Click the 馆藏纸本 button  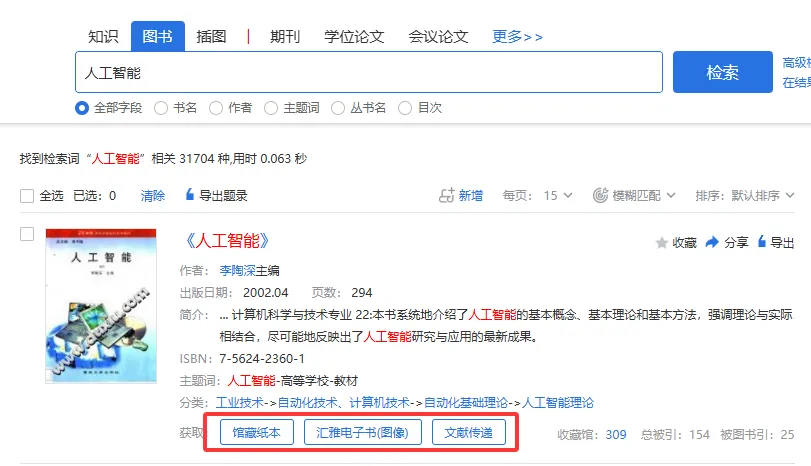[x=257, y=433]
